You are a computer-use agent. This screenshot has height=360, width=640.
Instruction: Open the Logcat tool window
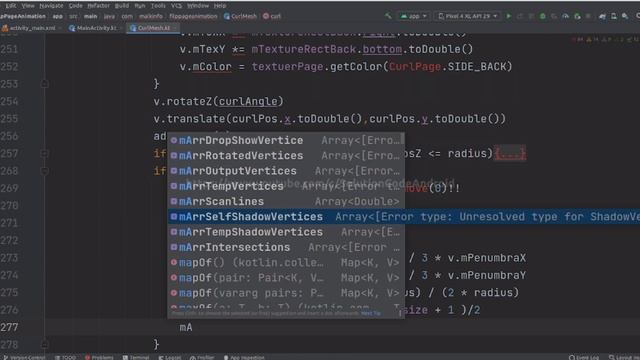coord(170,358)
